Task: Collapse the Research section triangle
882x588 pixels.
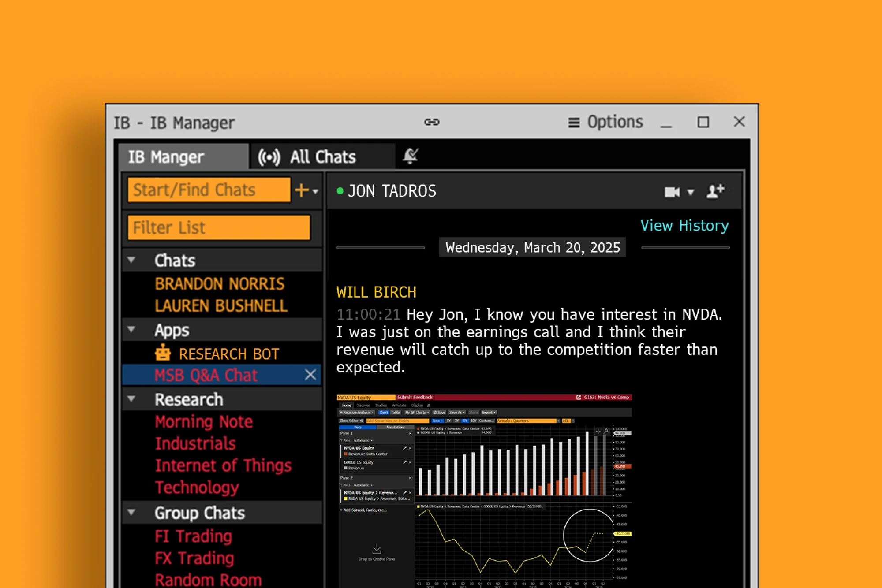Action: (131, 399)
